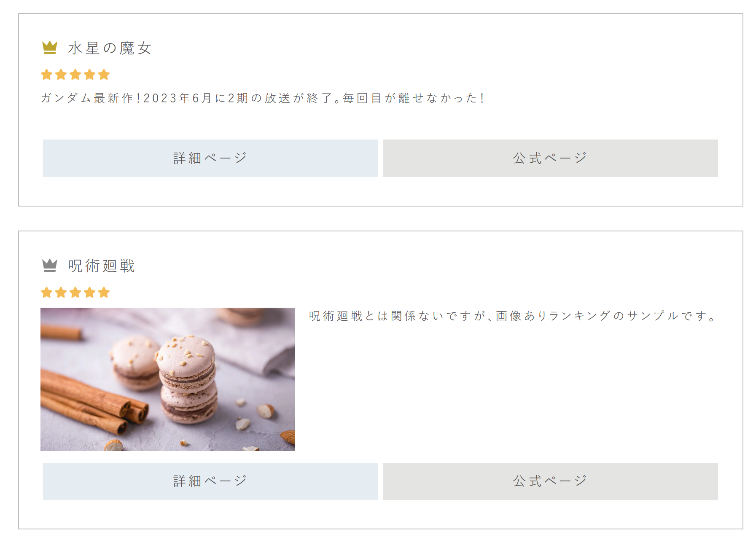
Task: Click the fourth star in 呪術廻戦 rating
Action: coord(90,292)
